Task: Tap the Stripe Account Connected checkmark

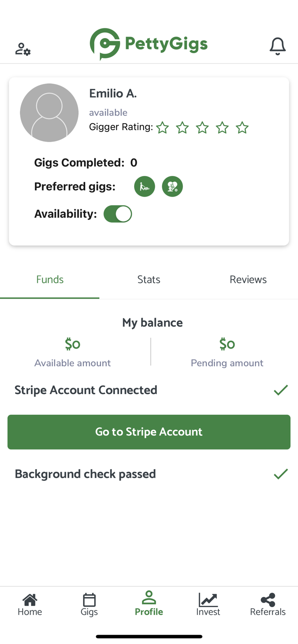Action: [281, 390]
